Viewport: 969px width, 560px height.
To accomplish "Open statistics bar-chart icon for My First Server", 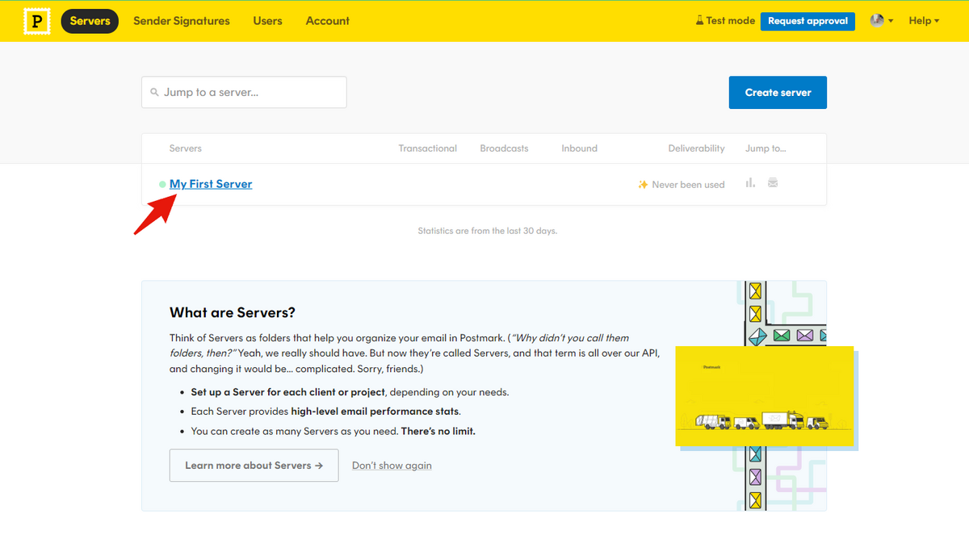I will pyautogui.click(x=750, y=183).
